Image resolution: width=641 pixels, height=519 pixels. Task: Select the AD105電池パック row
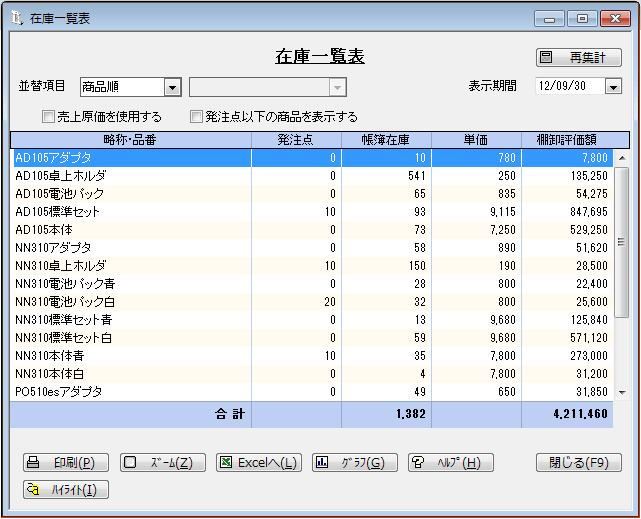click(313, 194)
